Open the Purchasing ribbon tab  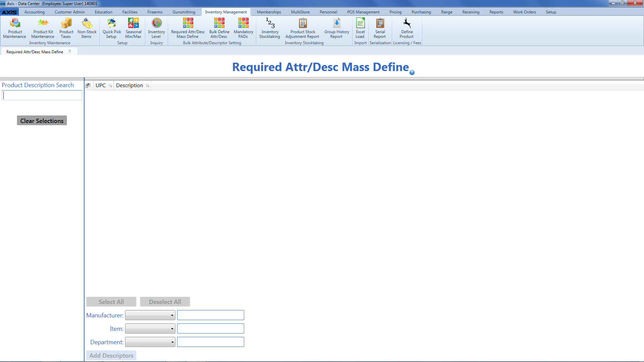coord(421,12)
